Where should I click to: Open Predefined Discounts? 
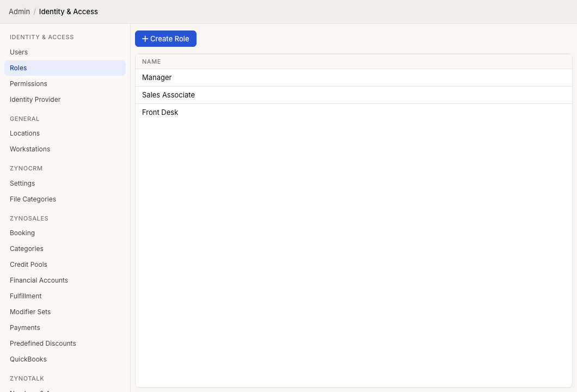65,344
